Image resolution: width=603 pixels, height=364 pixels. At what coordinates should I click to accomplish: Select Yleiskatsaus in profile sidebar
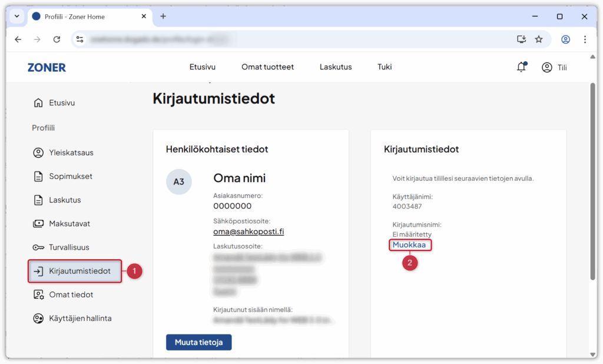(x=71, y=153)
